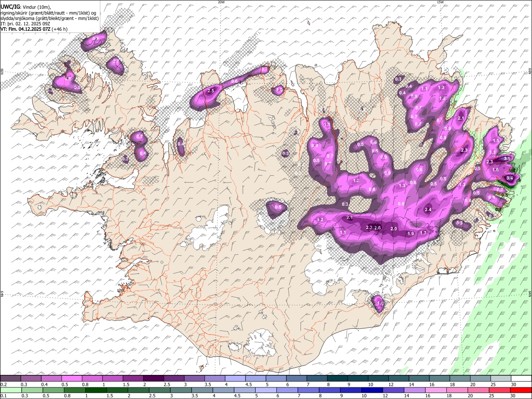Select bright pink swatch between 0.5 and 0.8, snow scale
The height and width of the screenshot is (399, 532).
tap(72, 379)
